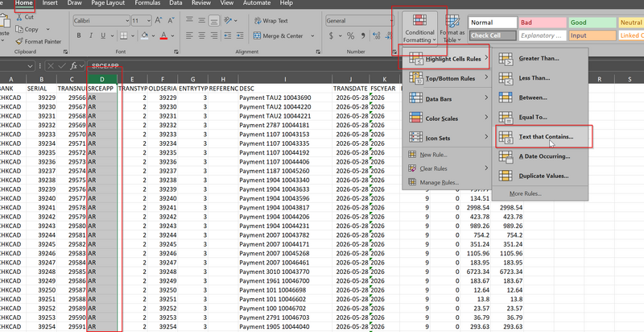The height and width of the screenshot is (332, 644).
Task: Click the Accounting dollar format icon
Action: coord(331,35)
